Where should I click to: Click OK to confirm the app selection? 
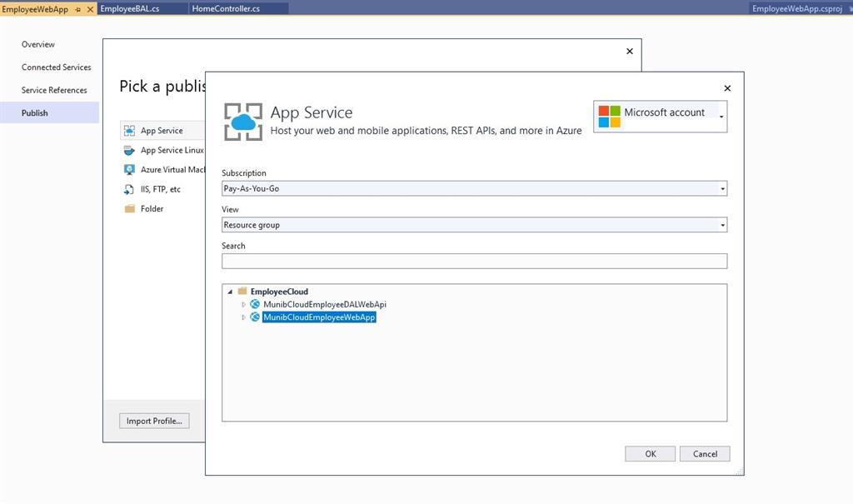point(649,453)
